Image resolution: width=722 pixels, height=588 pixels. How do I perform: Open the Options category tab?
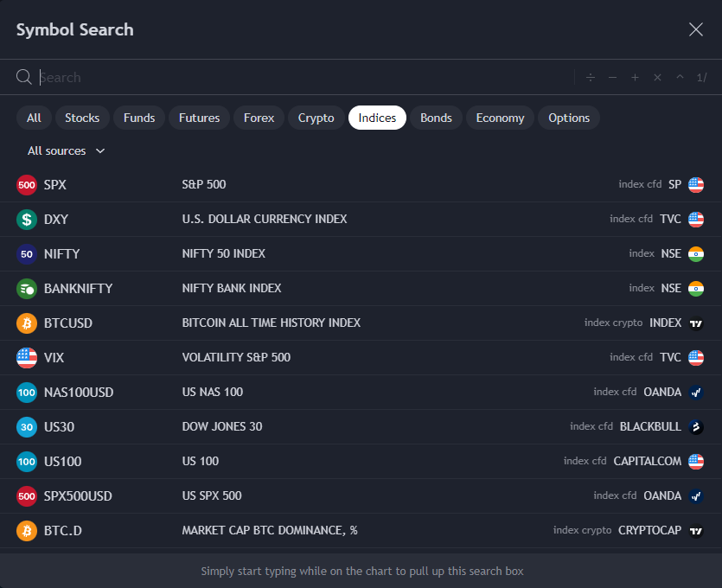click(569, 118)
